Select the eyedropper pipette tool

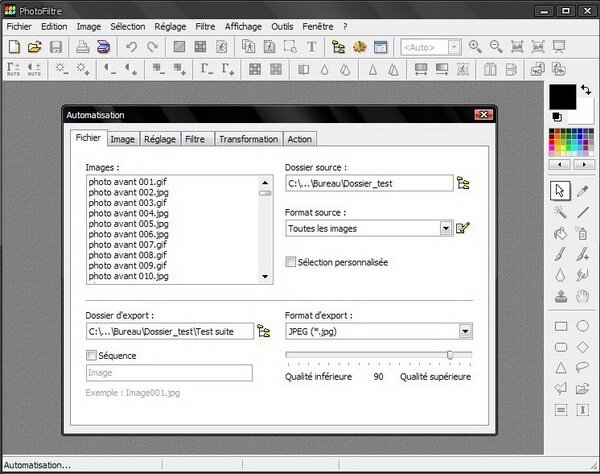click(x=582, y=191)
